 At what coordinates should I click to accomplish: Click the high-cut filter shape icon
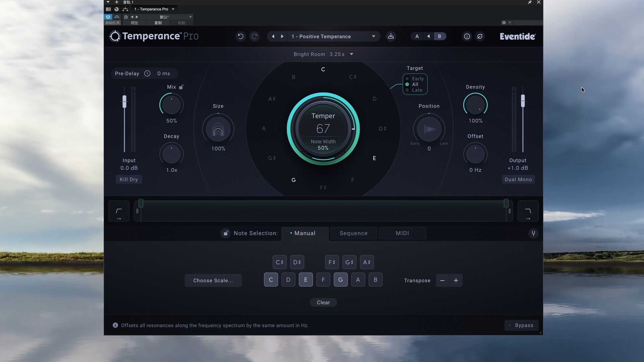point(528,211)
